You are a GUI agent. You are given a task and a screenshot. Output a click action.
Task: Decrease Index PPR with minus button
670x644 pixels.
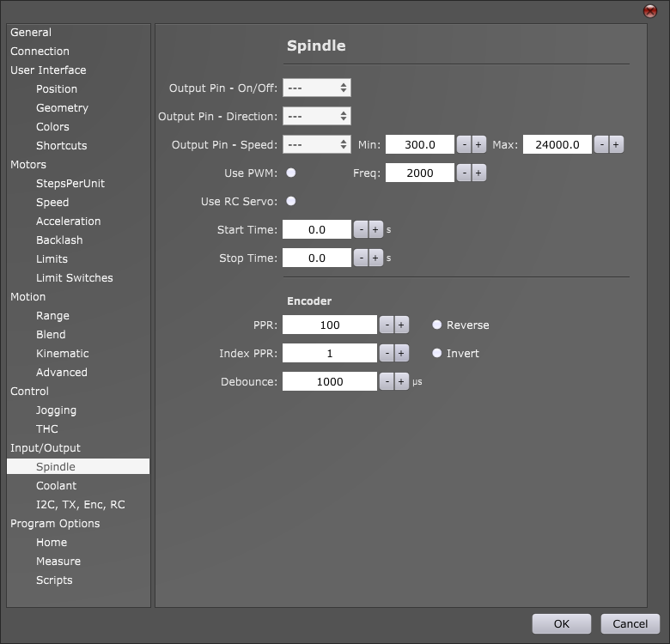387,354
